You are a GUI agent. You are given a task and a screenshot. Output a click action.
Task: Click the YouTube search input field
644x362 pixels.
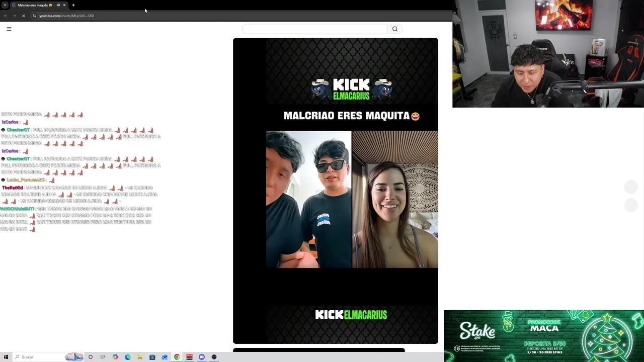(315, 29)
